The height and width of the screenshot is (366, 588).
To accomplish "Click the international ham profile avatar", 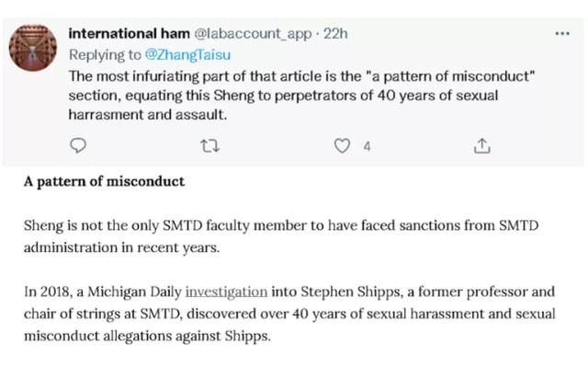I will 33,48.
